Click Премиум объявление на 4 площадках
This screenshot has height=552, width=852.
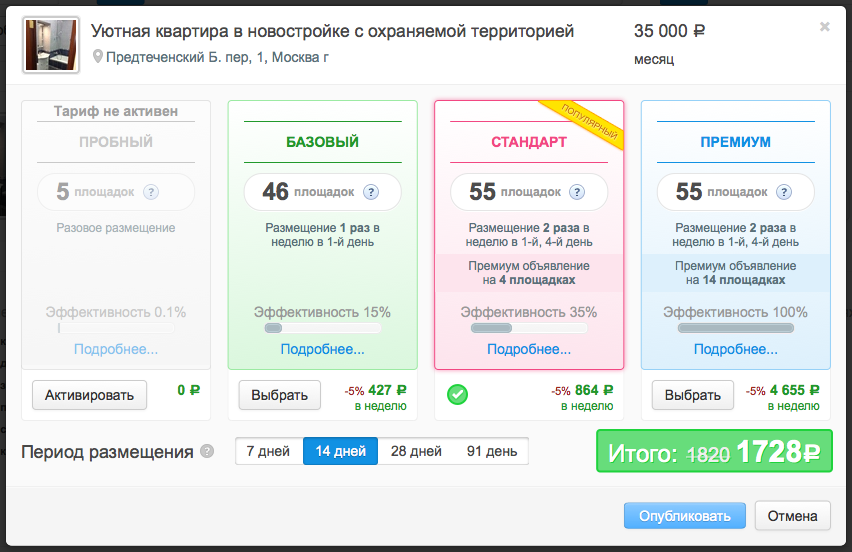(x=529, y=273)
